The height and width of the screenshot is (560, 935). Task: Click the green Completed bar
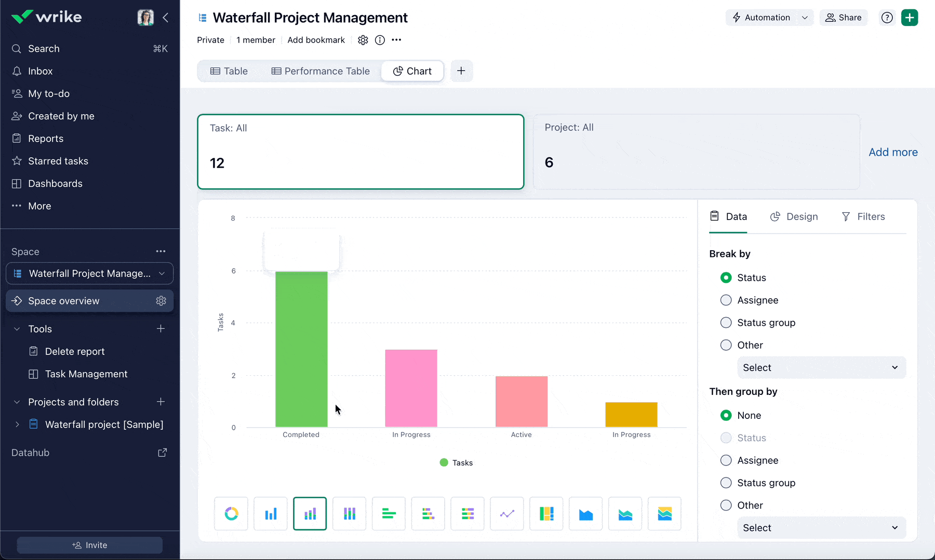click(301, 349)
